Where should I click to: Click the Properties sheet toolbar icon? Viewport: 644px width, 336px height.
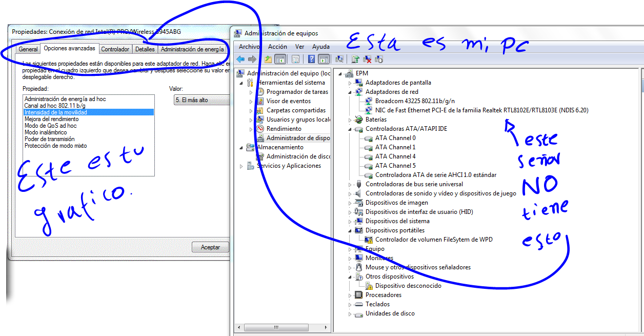(x=295, y=60)
